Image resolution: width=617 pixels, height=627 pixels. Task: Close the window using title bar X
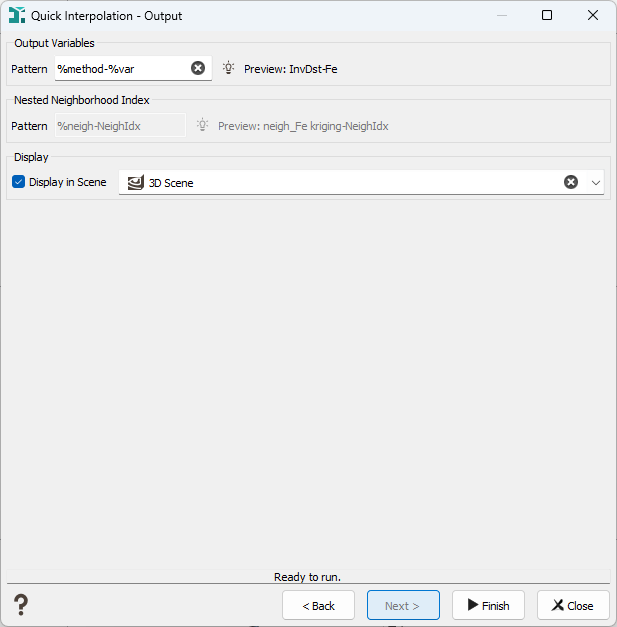pos(593,15)
